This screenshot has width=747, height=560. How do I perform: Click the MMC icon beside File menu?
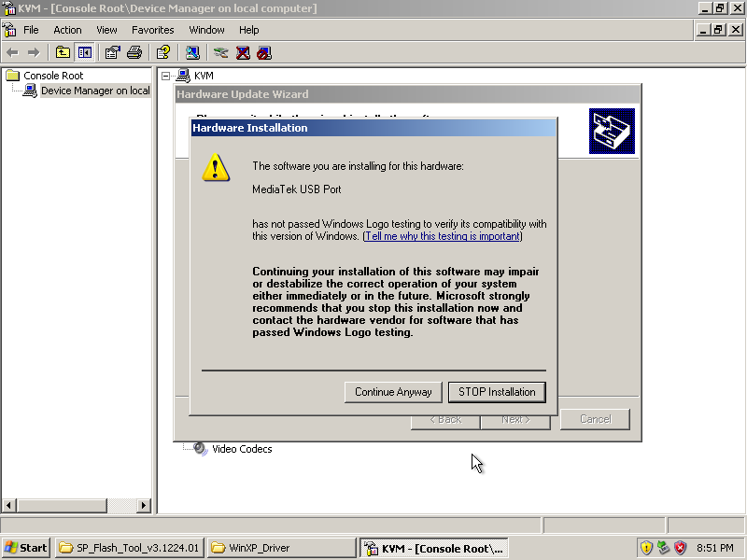(9, 30)
